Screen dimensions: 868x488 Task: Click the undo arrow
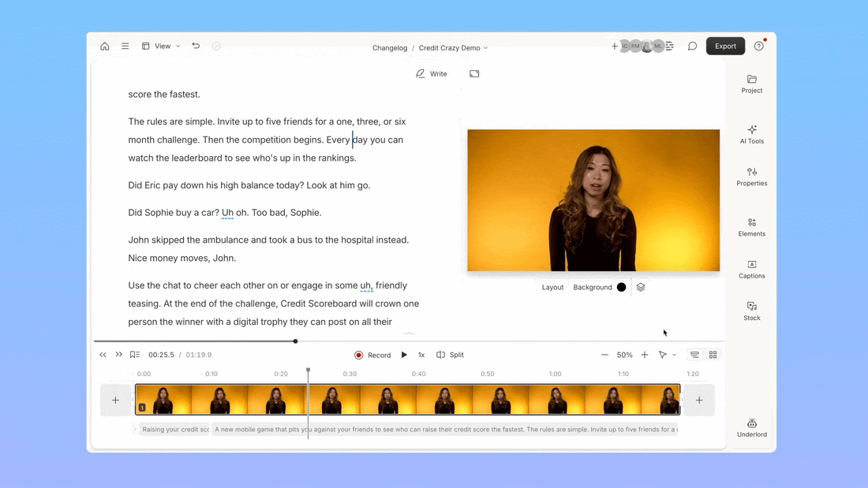coord(196,47)
